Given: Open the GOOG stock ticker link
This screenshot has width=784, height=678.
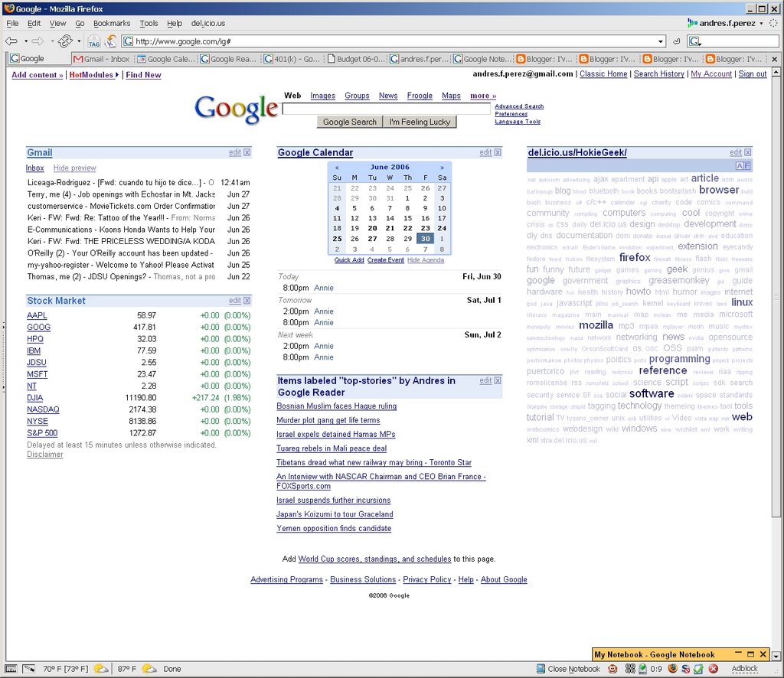Looking at the screenshot, I should [38, 328].
